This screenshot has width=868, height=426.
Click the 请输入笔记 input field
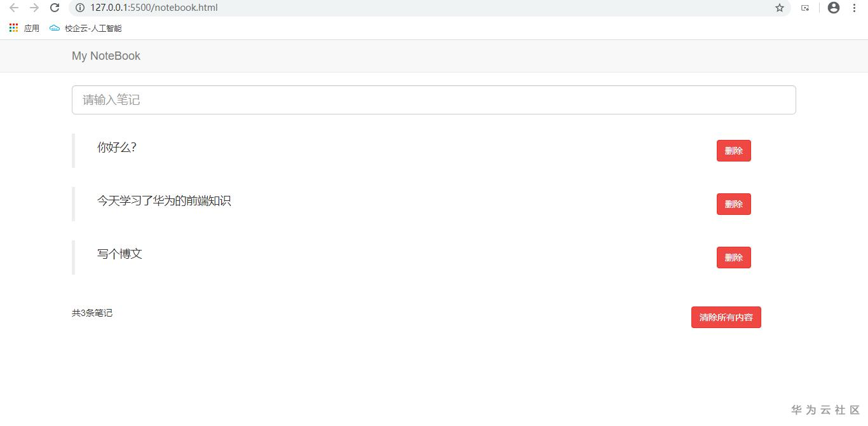(433, 100)
